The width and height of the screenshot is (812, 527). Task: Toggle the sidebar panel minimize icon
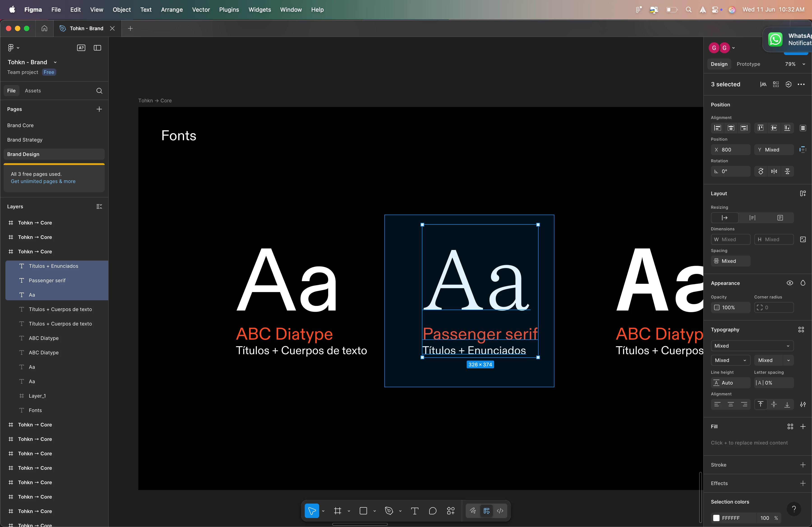97,48
